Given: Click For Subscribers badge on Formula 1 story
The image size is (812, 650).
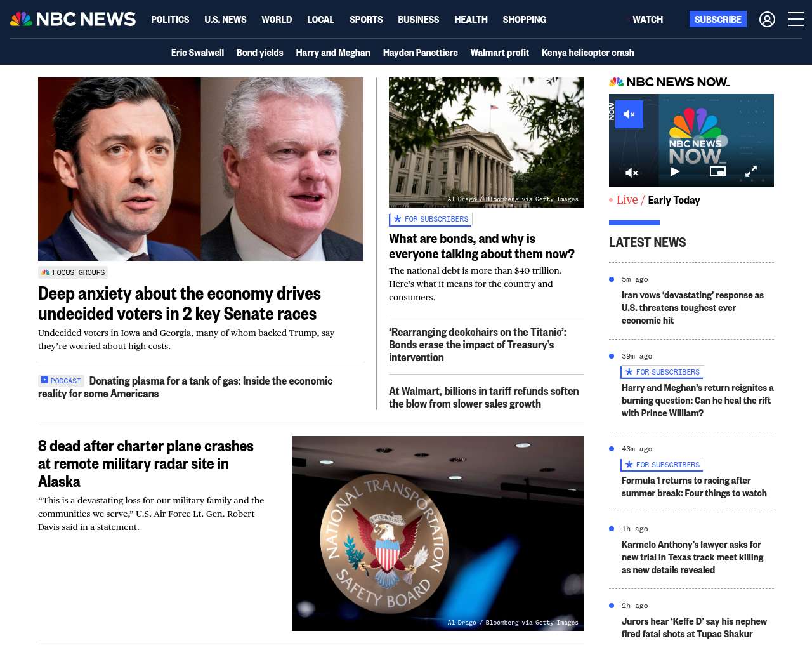Looking at the screenshot, I should pos(662,465).
